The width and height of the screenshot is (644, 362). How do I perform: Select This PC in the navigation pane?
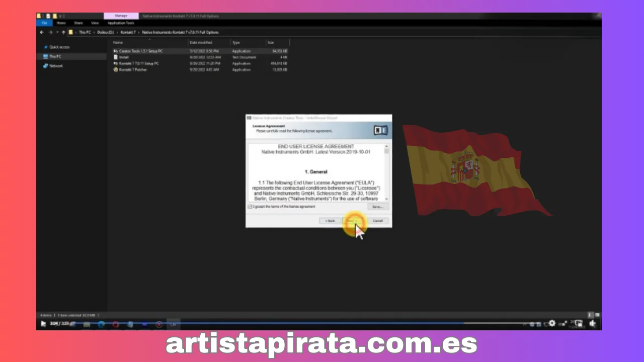pyautogui.click(x=55, y=56)
